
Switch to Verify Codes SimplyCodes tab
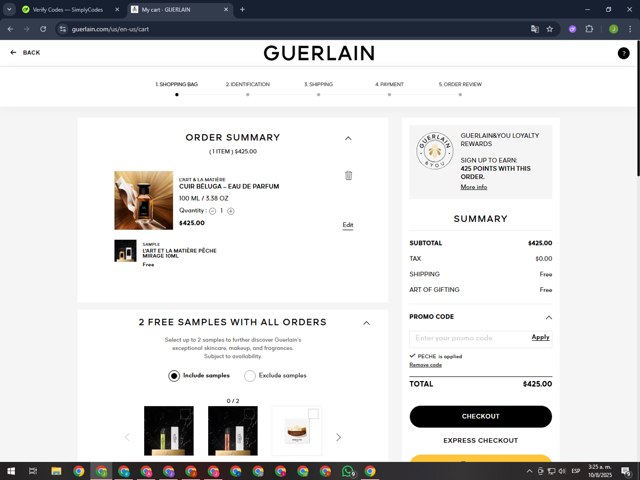(67, 9)
